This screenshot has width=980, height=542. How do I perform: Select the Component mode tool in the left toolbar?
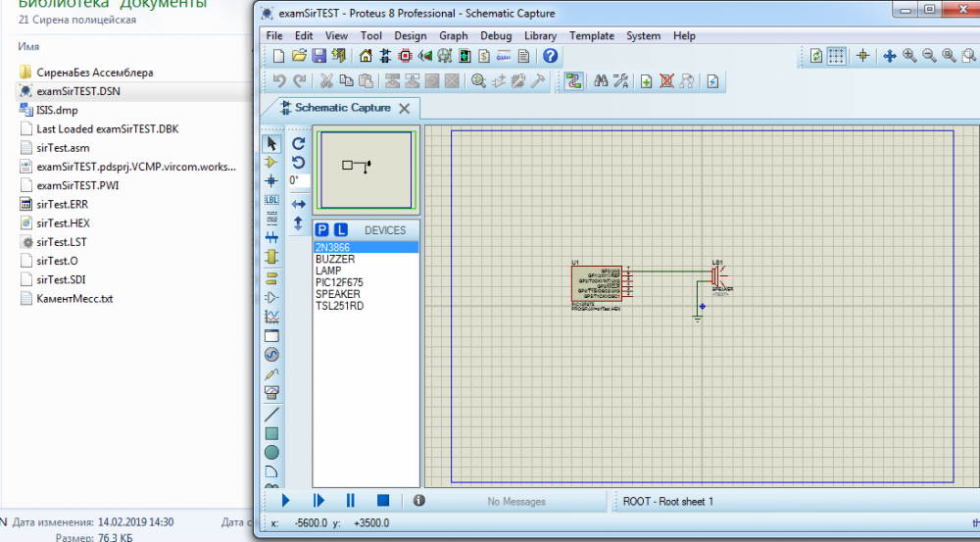click(x=271, y=162)
